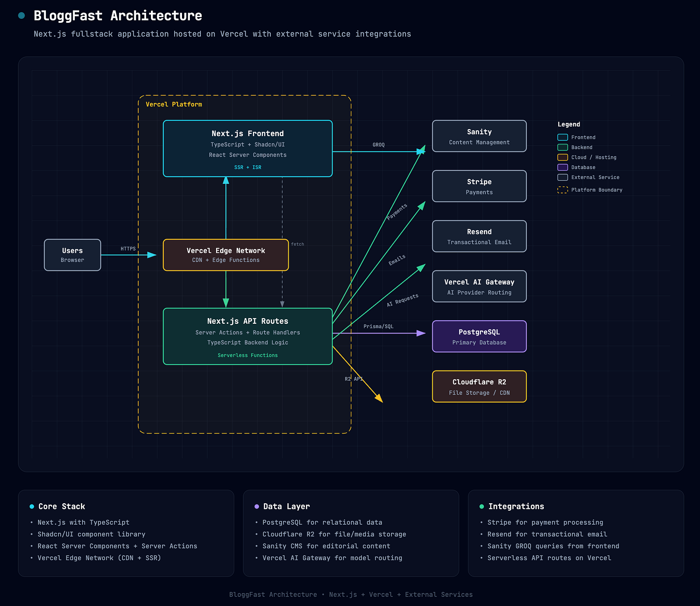Click the fetch dashed-line label
This screenshot has height=606, width=700.
(x=297, y=244)
